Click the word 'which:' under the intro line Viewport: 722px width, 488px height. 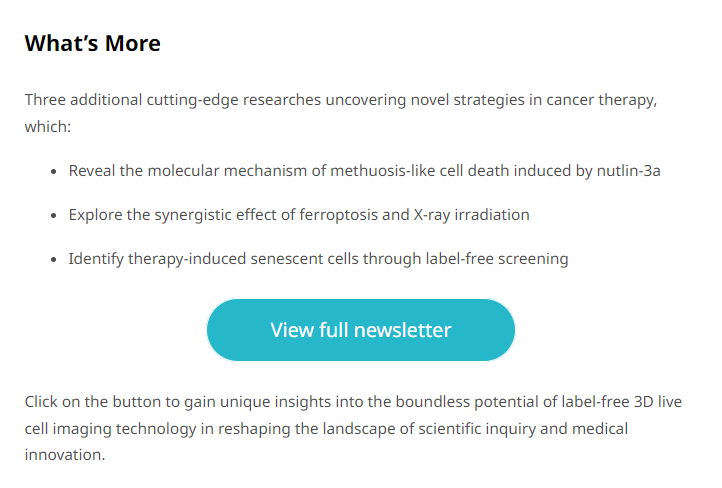click(x=48, y=127)
